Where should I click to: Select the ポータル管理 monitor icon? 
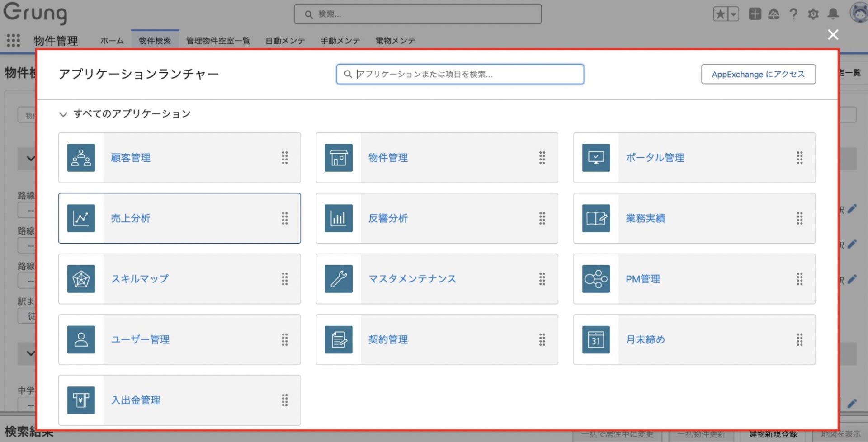[596, 158]
